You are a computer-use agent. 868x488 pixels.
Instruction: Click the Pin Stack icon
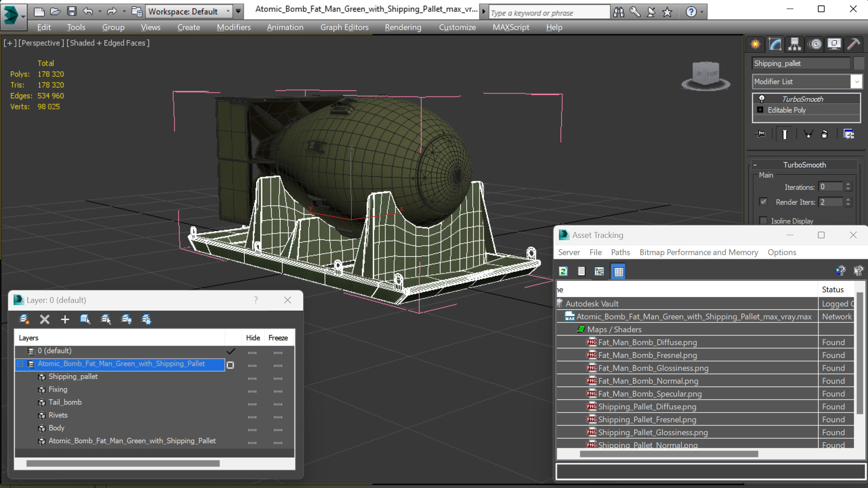coord(760,134)
